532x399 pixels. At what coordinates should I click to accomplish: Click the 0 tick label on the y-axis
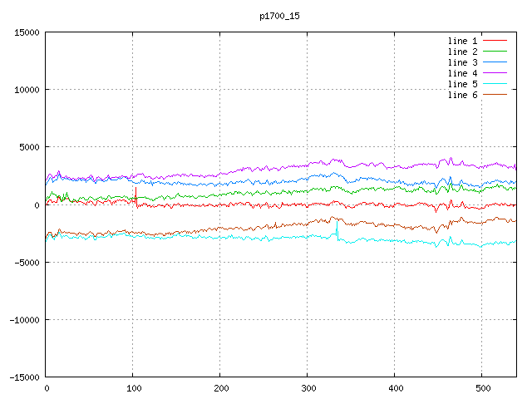pos(37,204)
